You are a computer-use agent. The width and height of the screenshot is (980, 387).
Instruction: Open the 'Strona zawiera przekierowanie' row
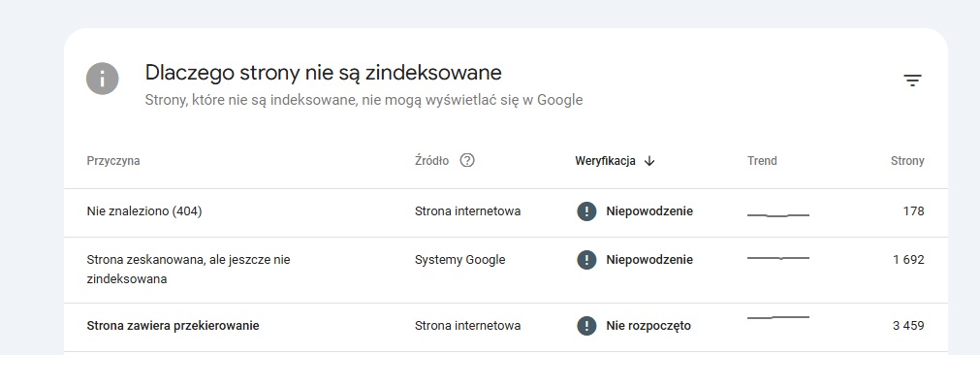[x=506, y=328]
